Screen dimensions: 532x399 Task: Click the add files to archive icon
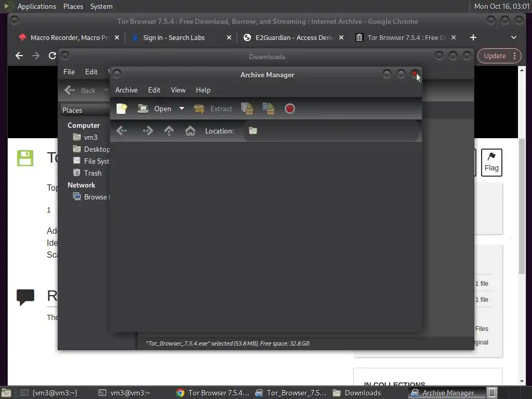tap(247, 109)
